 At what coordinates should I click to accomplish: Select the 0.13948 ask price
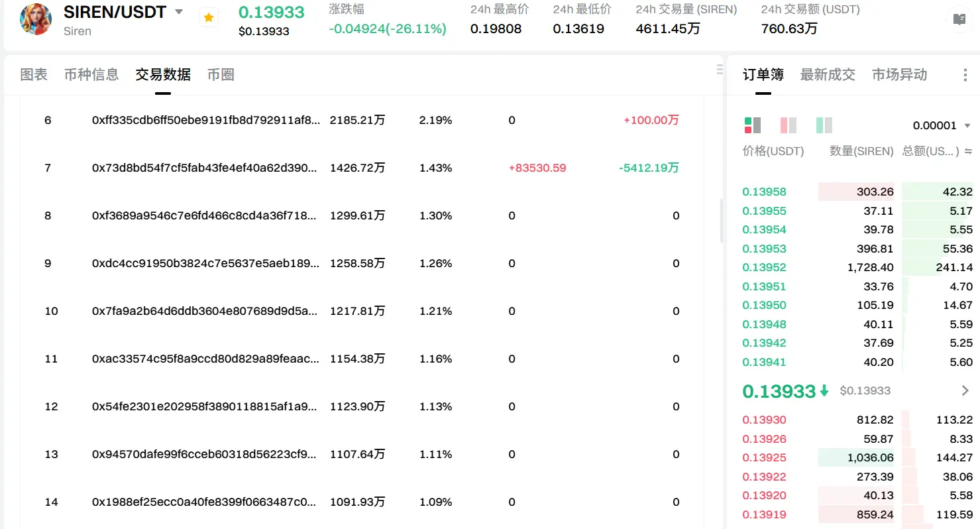pos(764,324)
